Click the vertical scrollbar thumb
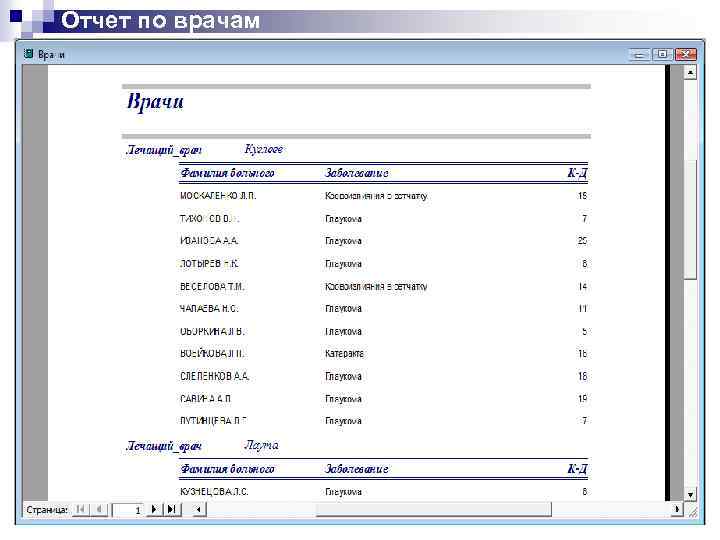Image resolution: width=720 pixels, height=540 pixels. tap(690, 219)
